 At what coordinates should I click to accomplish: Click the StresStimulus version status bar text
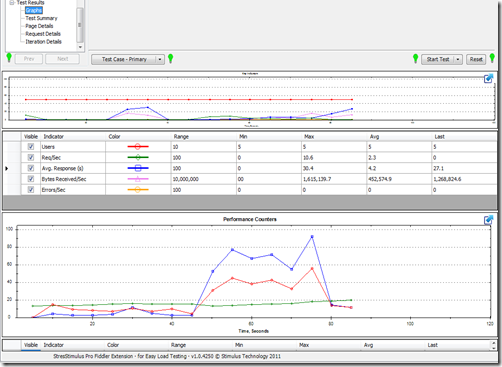tap(167, 356)
